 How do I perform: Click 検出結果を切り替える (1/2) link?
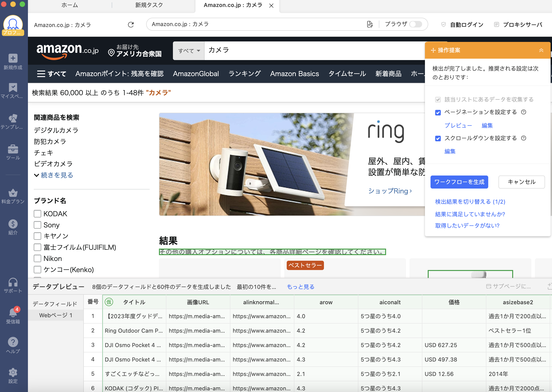coord(470,202)
